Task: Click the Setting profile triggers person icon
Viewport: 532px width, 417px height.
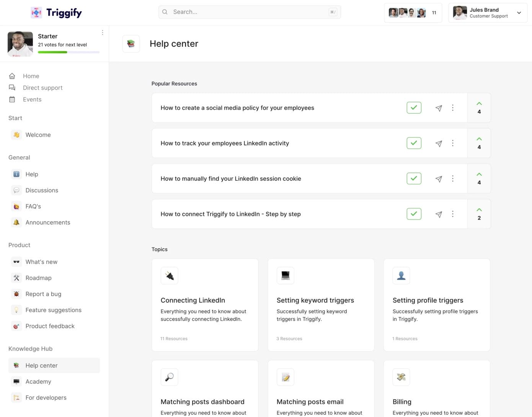Action: [401, 275]
